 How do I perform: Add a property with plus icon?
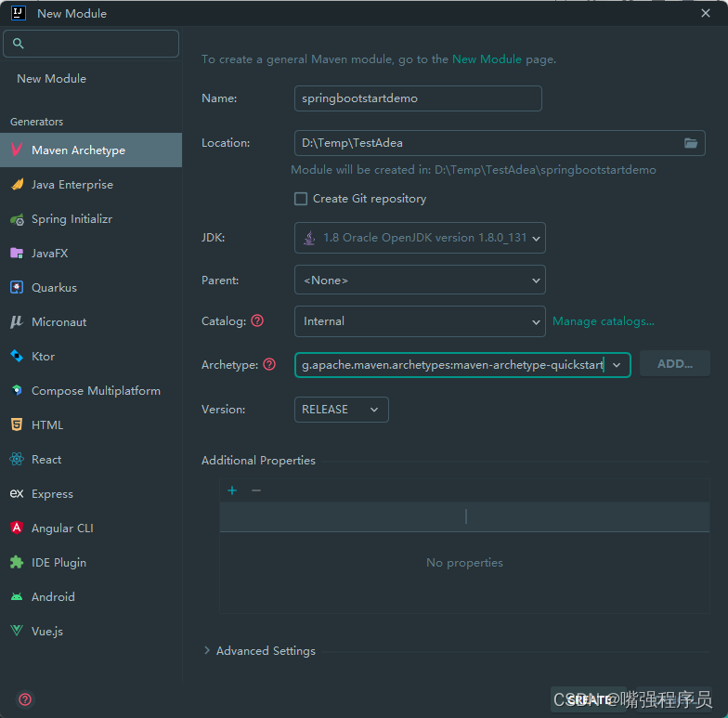(232, 490)
